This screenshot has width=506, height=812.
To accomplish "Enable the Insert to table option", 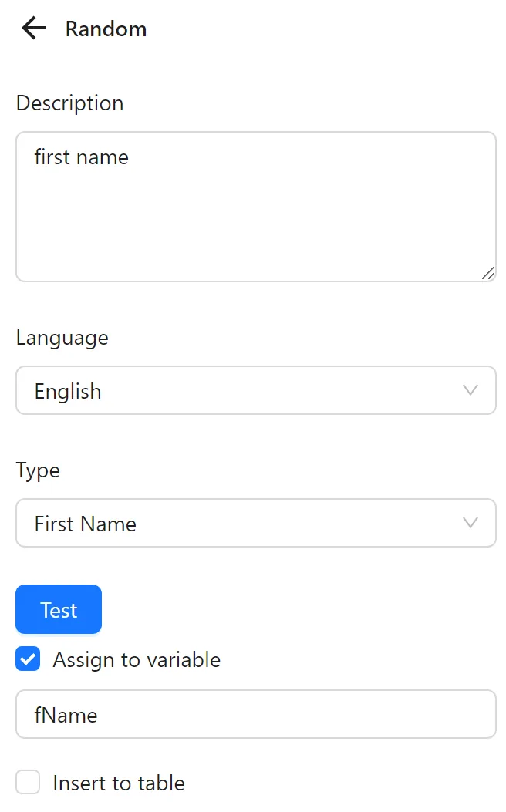I will [28, 782].
